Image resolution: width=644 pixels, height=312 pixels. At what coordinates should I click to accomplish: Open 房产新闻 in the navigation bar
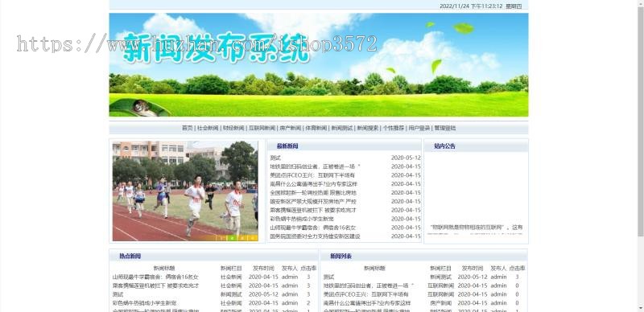tap(291, 128)
